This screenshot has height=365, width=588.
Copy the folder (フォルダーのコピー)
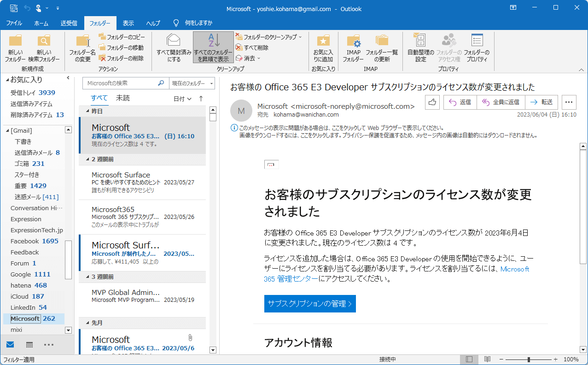click(122, 37)
